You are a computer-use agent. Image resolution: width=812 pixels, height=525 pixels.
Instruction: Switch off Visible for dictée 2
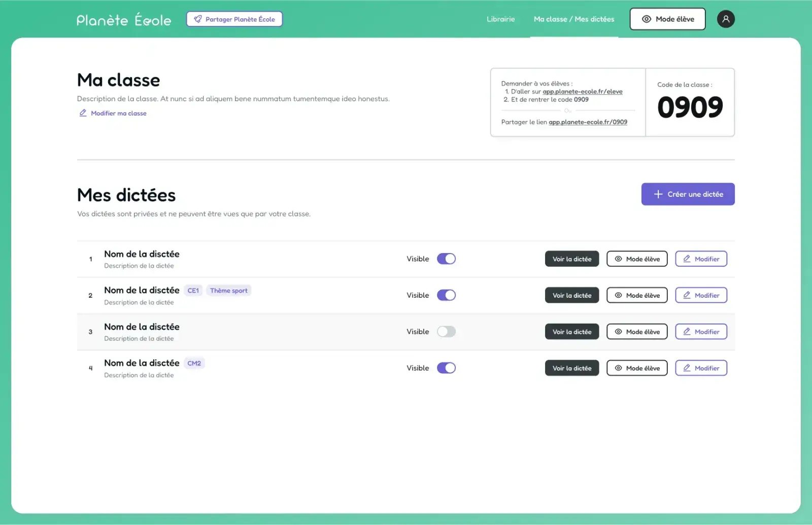click(446, 295)
